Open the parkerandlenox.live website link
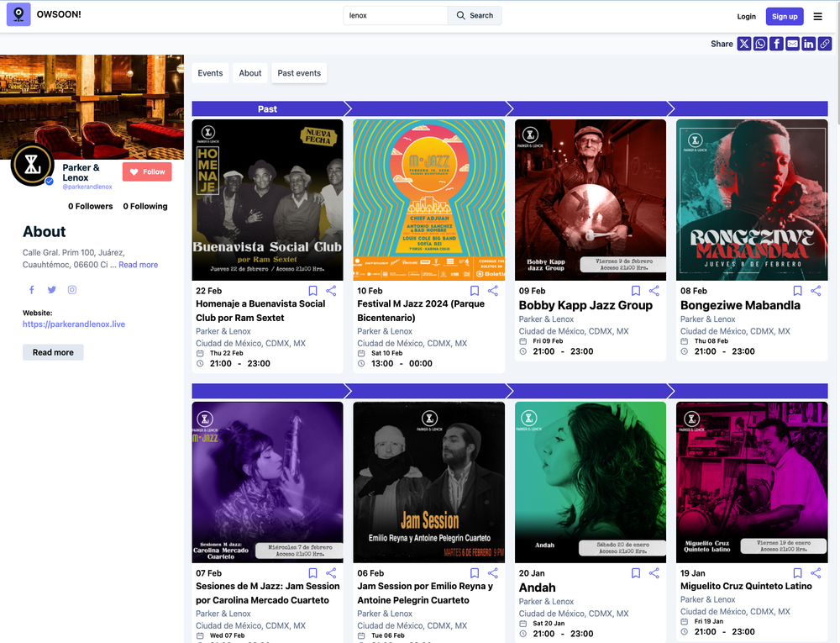The height and width of the screenshot is (643, 840). click(x=74, y=323)
